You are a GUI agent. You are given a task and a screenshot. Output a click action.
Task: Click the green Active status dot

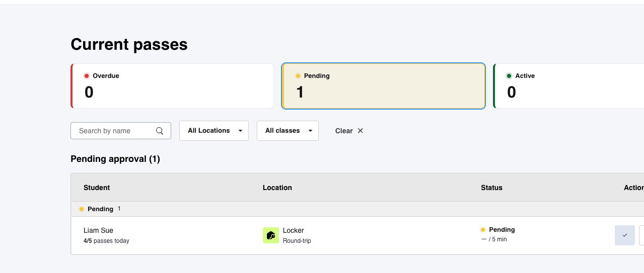click(509, 76)
